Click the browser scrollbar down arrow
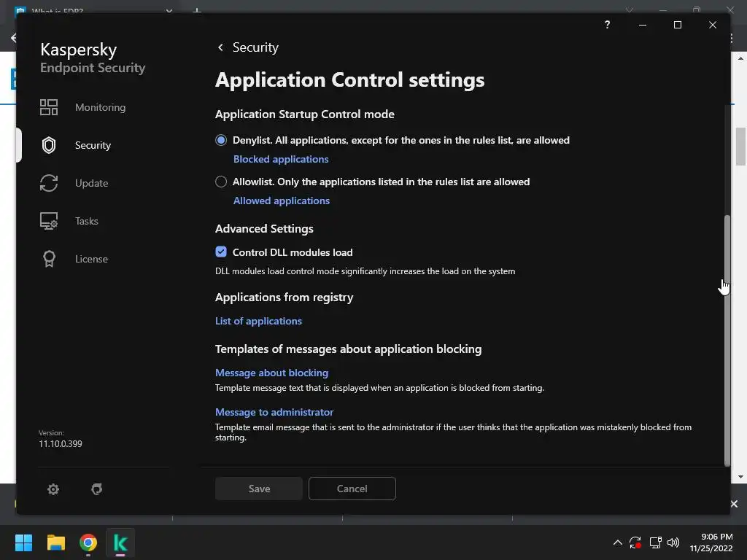 click(740, 477)
